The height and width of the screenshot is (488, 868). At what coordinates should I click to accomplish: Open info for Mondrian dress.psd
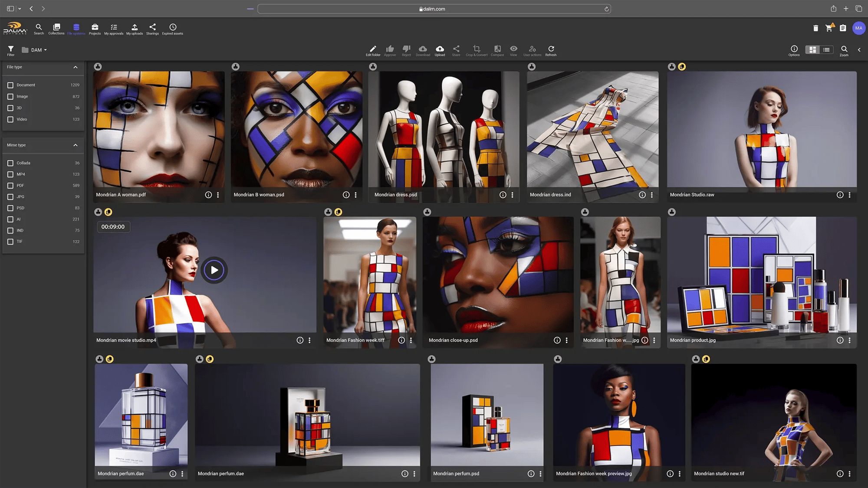(x=503, y=195)
